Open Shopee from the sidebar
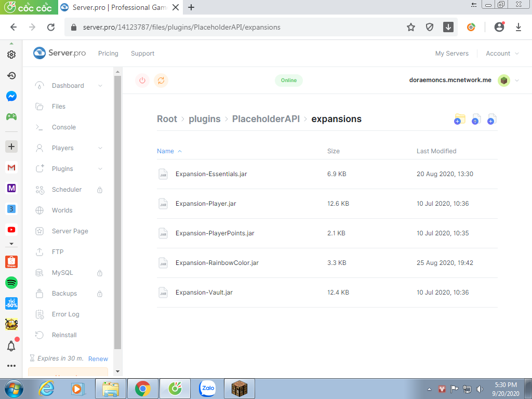Viewport: 532px width, 399px height. click(11, 262)
